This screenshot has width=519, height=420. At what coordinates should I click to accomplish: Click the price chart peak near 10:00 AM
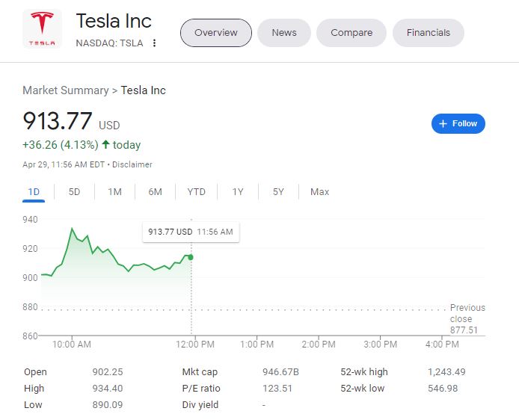pyautogui.click(x=72, y=229)
